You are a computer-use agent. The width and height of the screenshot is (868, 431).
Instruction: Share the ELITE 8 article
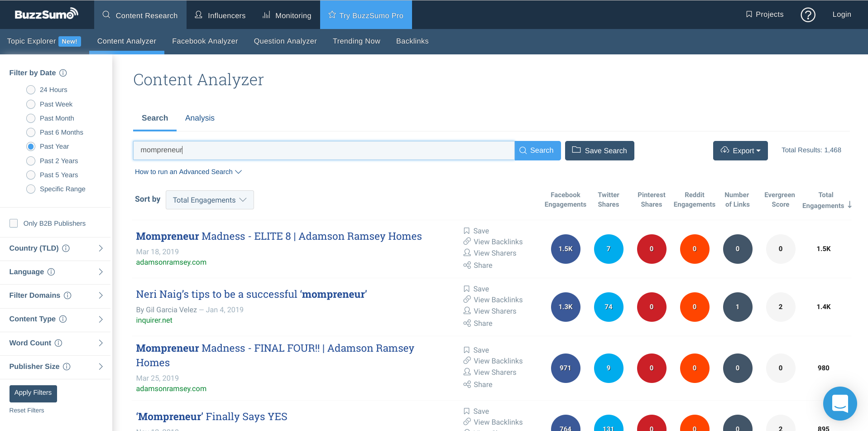(x=478, y=265)
